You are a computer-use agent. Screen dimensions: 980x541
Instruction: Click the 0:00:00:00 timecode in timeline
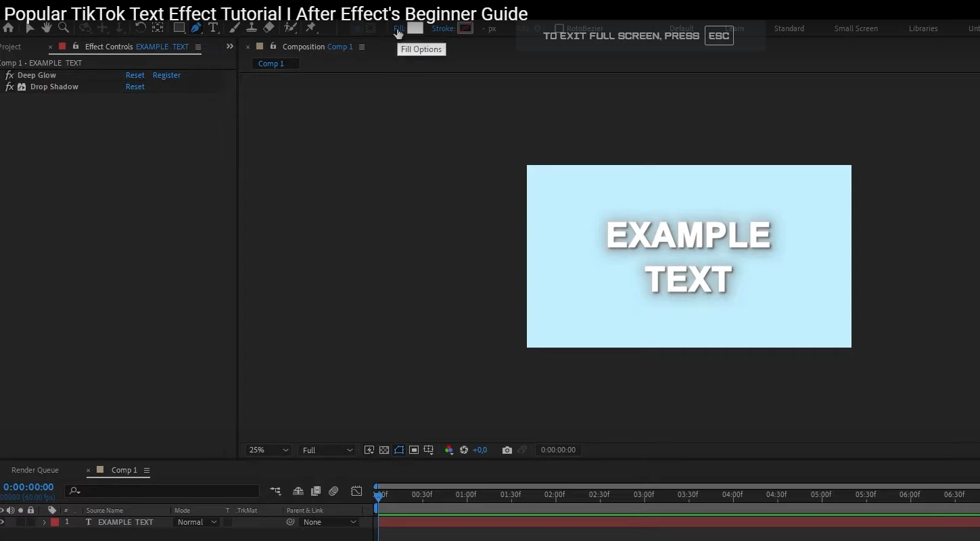(28, 487)
